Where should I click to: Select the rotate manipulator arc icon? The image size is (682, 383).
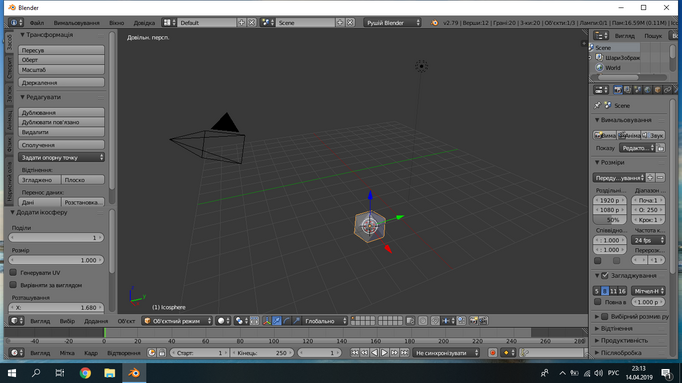pos(287,321)
